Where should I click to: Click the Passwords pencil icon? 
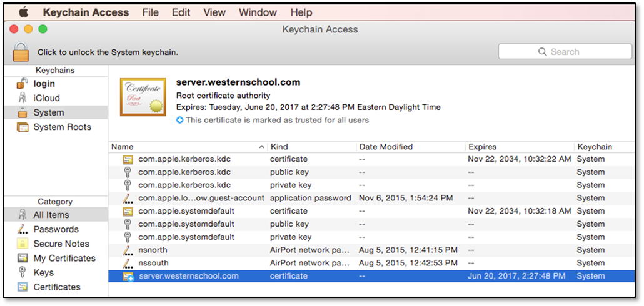(x=22, y=229)
